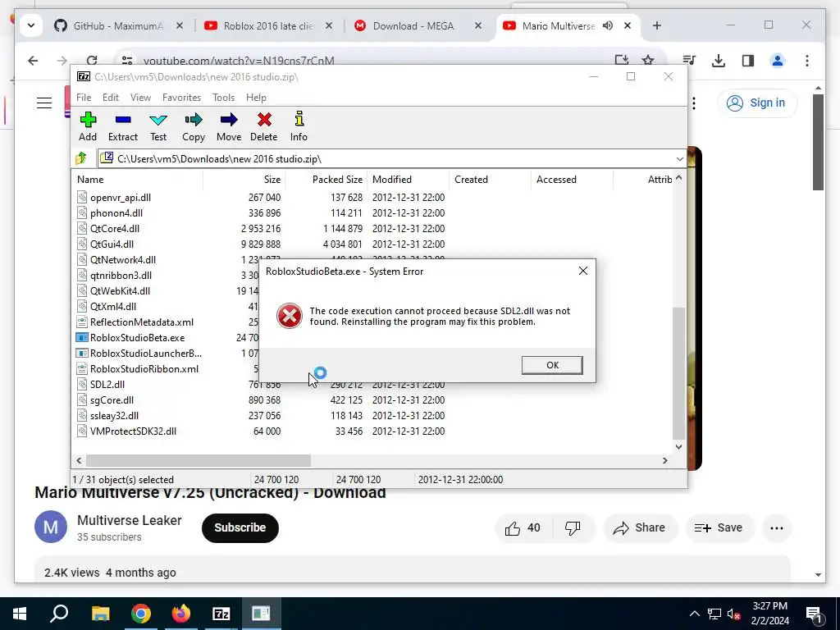Open Chrome tab search dropdown
Image resolution: width=840 pixels, height=630 pixels.
click(31, 25)
